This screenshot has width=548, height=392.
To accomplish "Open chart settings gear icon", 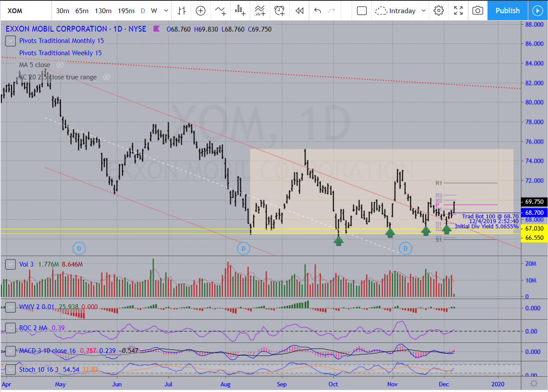I will (x=438, y=11).
